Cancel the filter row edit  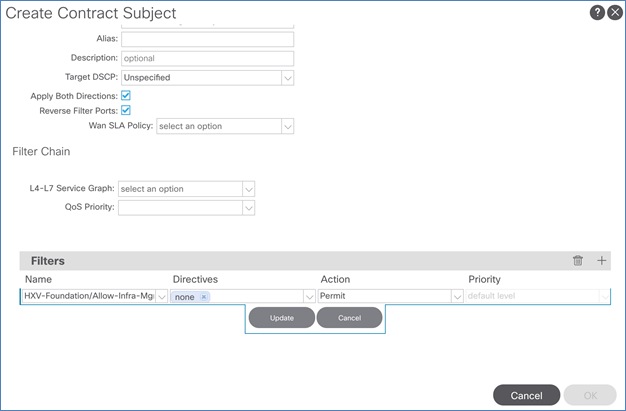[x=349, y=318]
